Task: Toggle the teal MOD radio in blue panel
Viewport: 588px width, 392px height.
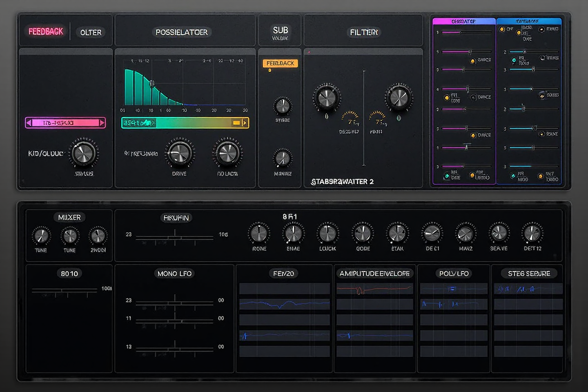Action: click(513, 176)
